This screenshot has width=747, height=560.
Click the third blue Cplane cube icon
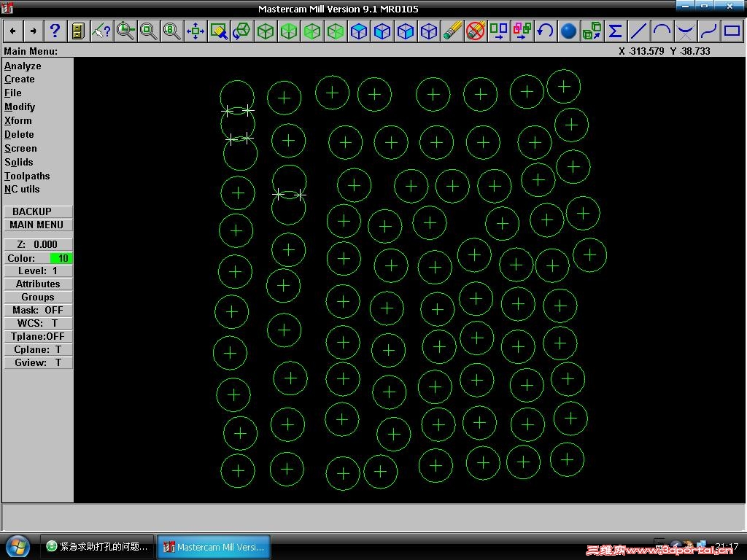[x=405, y=31]
